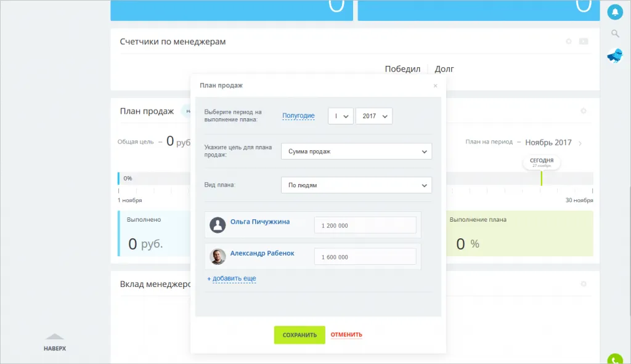Open the По людям plan type dropdown
The image size is (631, 364).
(x=356, y=185)
